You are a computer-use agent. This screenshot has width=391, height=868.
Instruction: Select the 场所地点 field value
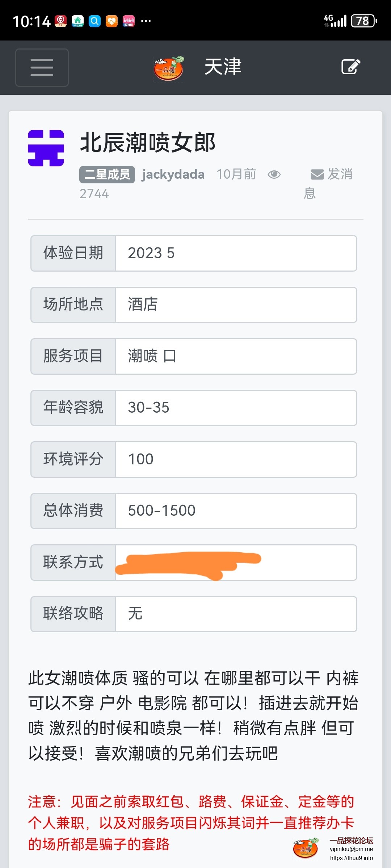236,305
